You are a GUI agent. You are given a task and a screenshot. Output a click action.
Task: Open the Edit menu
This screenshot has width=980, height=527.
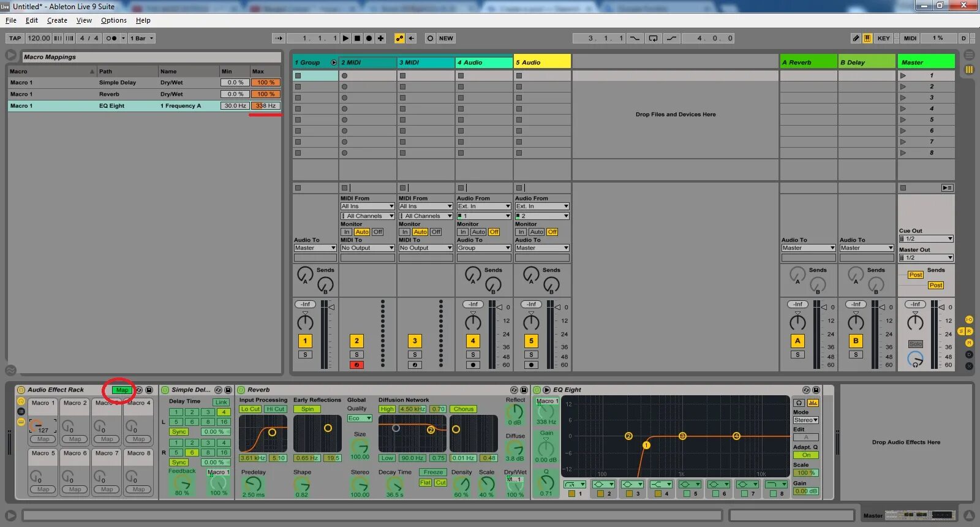click(32, 20)
